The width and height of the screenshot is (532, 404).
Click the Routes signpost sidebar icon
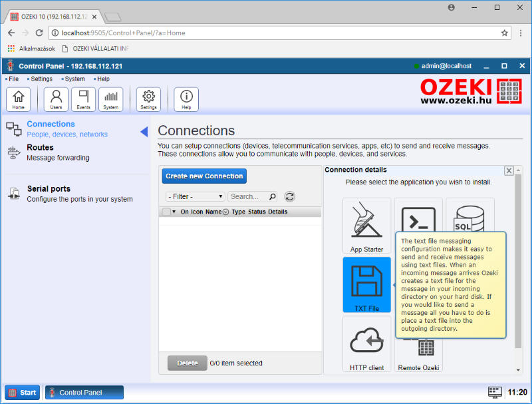coord(14,153)
